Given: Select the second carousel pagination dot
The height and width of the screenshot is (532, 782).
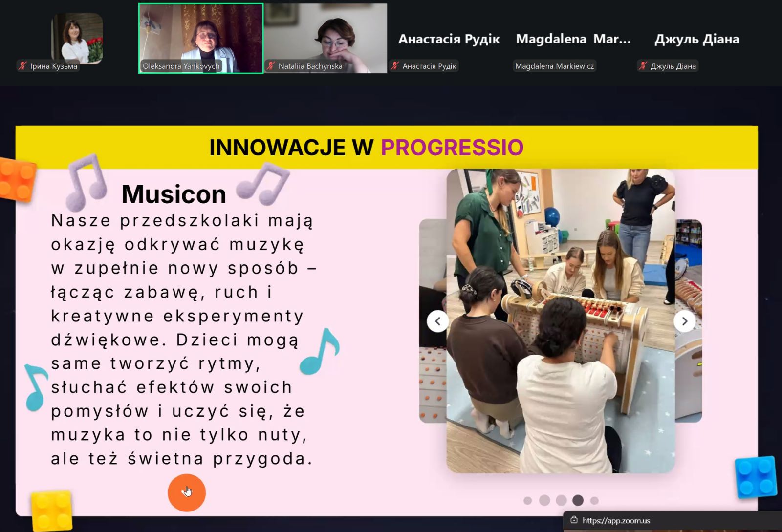Looking at the screenshot, I should [544, 500].
